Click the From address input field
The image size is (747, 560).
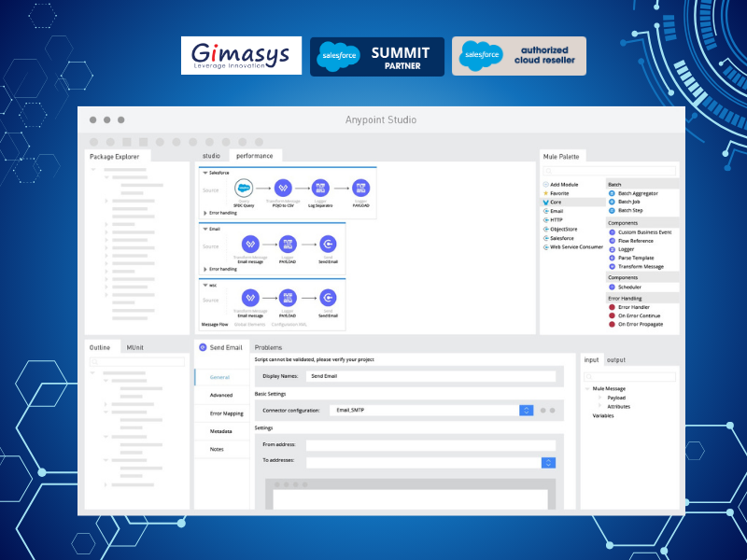click(x=430, y=445)
